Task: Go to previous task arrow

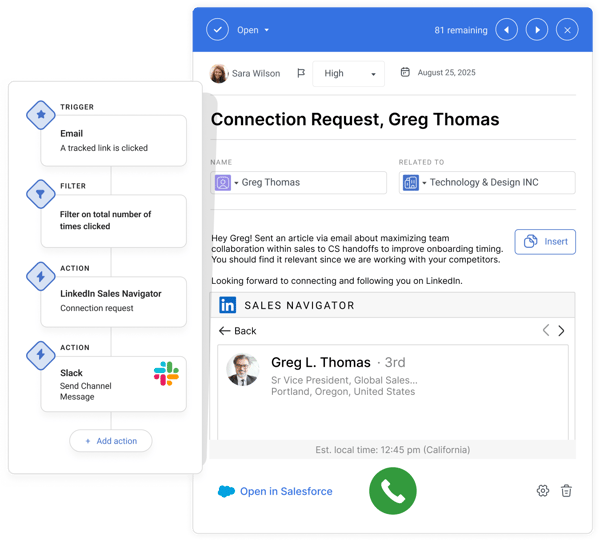Action: (508, 30)
